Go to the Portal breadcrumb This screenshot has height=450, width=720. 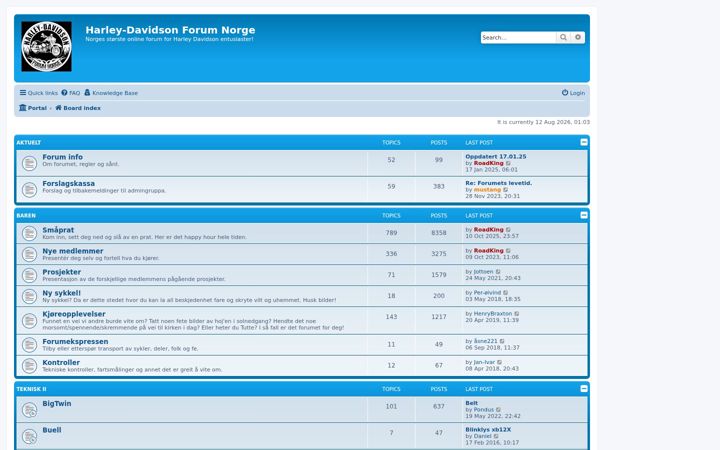click(x=33, y=108)
